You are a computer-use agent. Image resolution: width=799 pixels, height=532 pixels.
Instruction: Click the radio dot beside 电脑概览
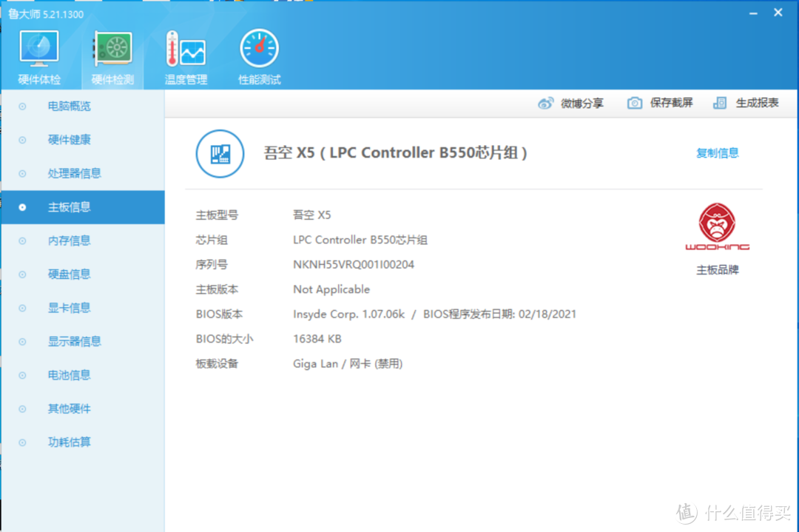click(x=22, y=106)
